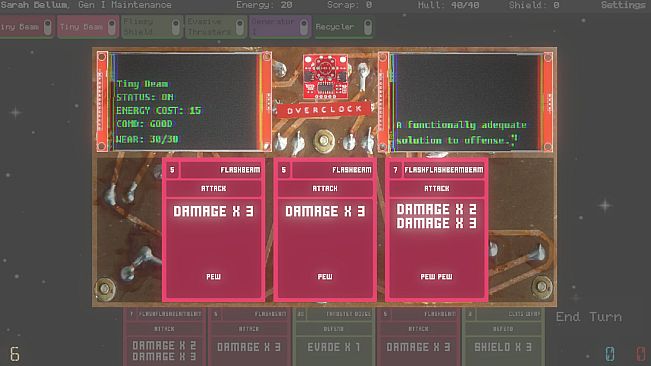Click the brass screw below Overclock

[324, 141]
